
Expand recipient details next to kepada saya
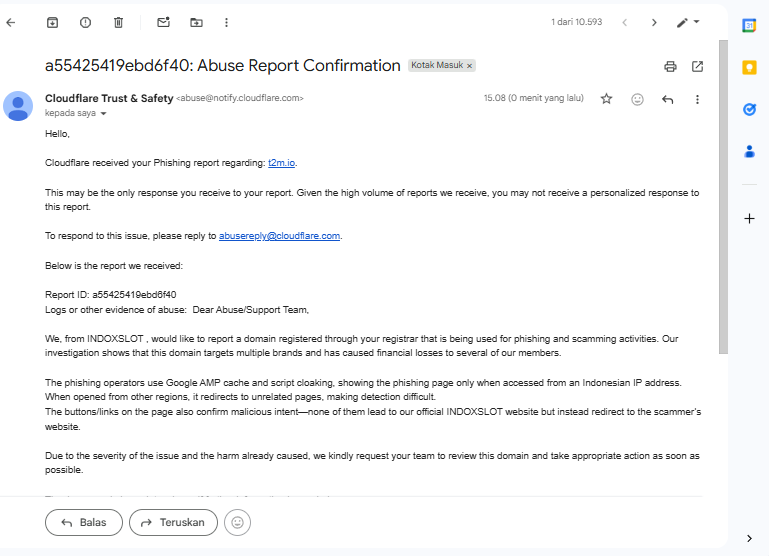click(x=103, y=114)
